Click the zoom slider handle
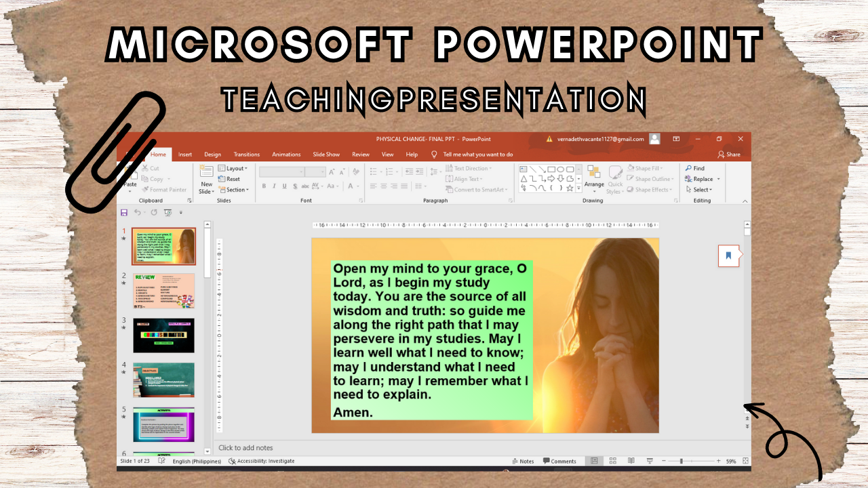 (x=681, y=461)
